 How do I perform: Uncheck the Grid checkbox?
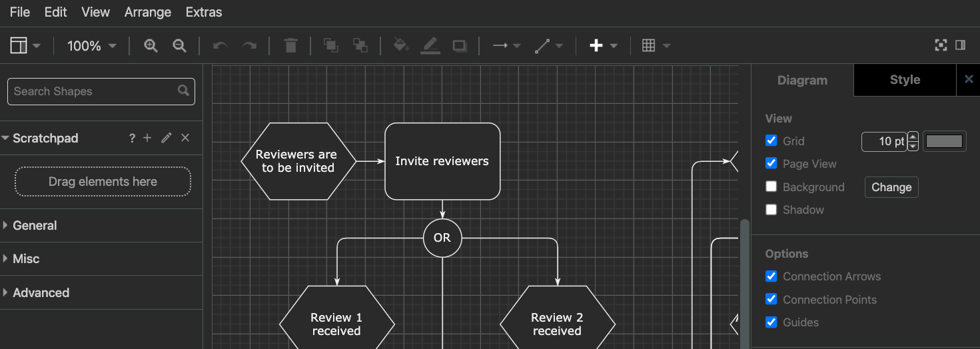click(771, 141)
